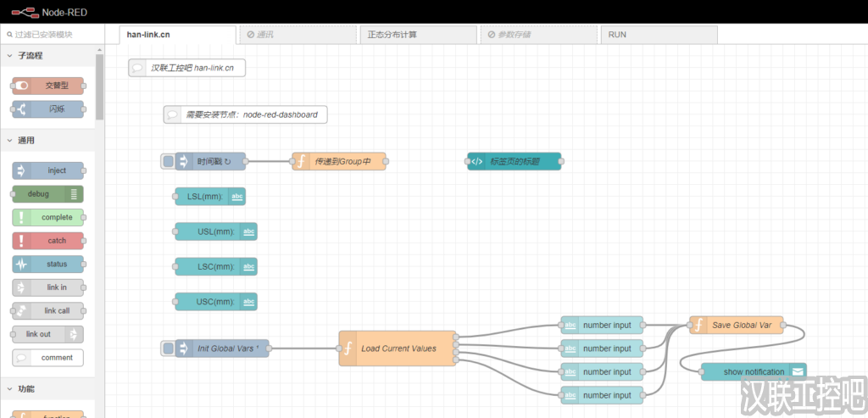Select the show notification node

click(x=754, y=371)
